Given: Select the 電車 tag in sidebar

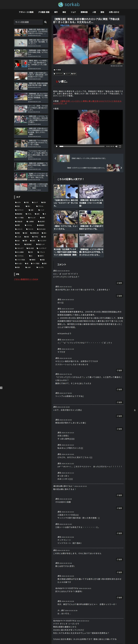Looking at the screenshot, I should tap(25, 241).
